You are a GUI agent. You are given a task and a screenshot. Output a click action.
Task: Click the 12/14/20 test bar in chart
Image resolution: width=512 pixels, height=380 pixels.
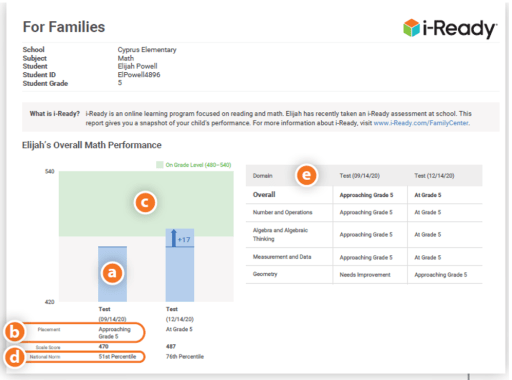[x=180, y=265]
